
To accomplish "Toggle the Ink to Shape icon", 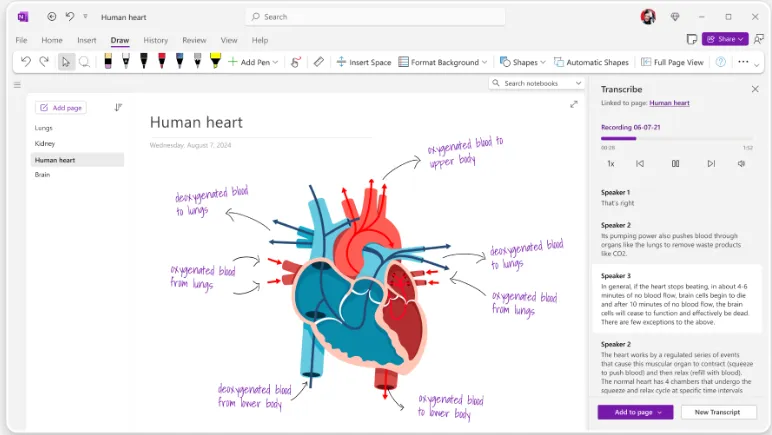I will pyautogui.click(x=295, y=62).
